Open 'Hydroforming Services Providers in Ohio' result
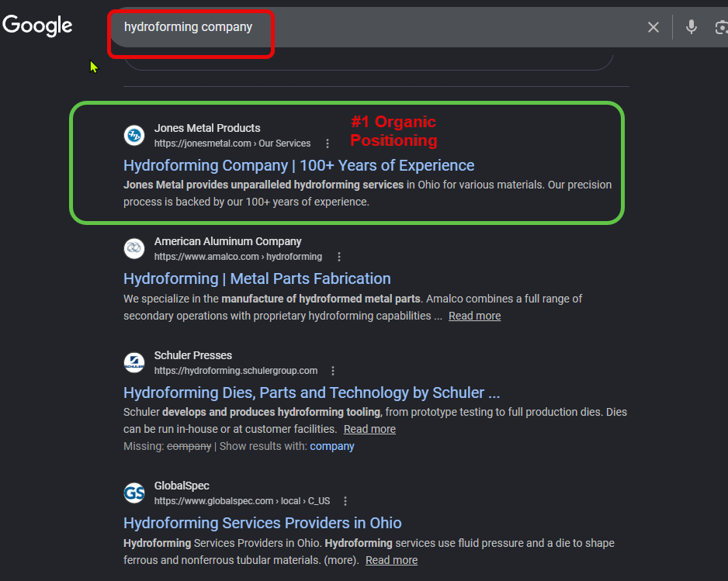The height and width of the screenshot is (581, 728). pos(262,523)
